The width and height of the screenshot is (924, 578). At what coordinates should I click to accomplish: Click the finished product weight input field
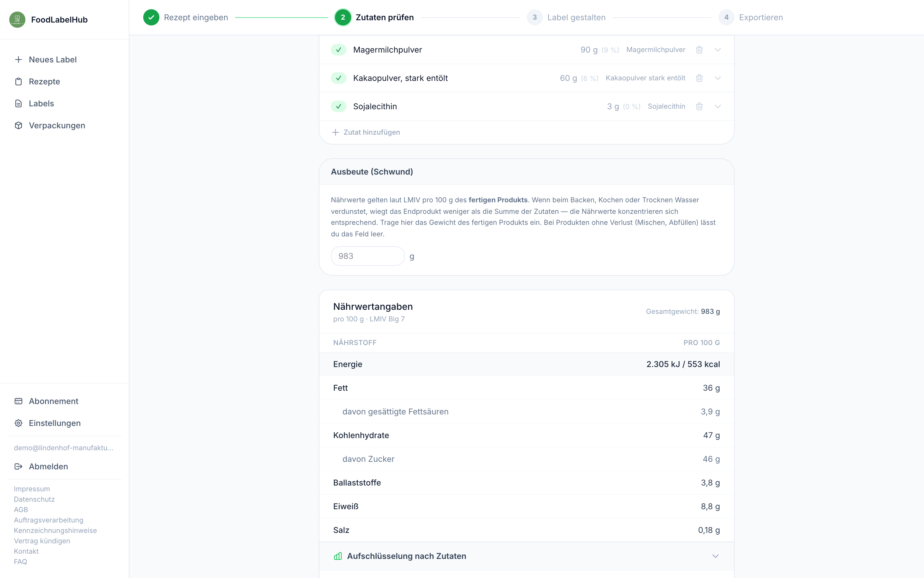click(367, 256)
